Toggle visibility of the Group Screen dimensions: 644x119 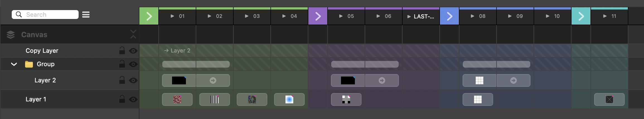133,64
